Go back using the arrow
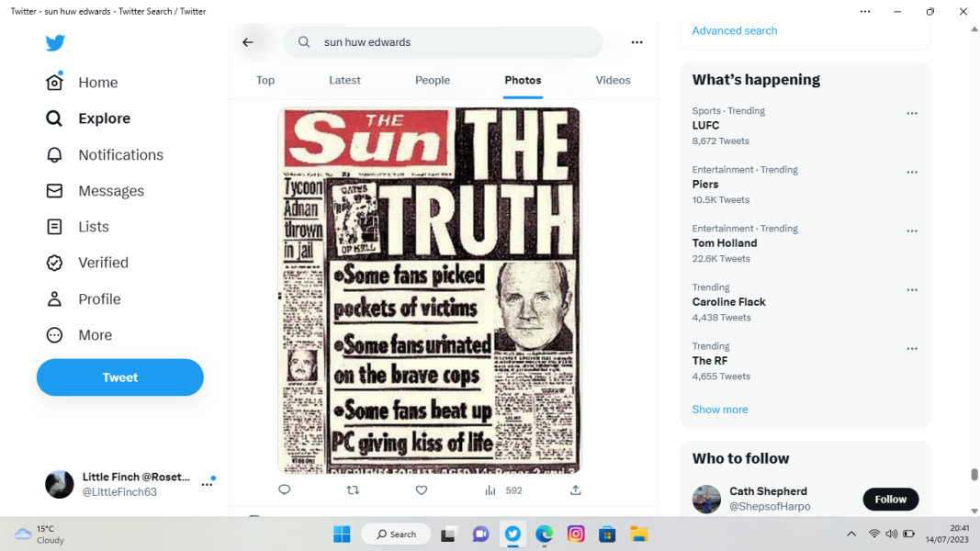The height and width of the screenshot is (551, 980). pyautogui.click(x=248, y=42)
